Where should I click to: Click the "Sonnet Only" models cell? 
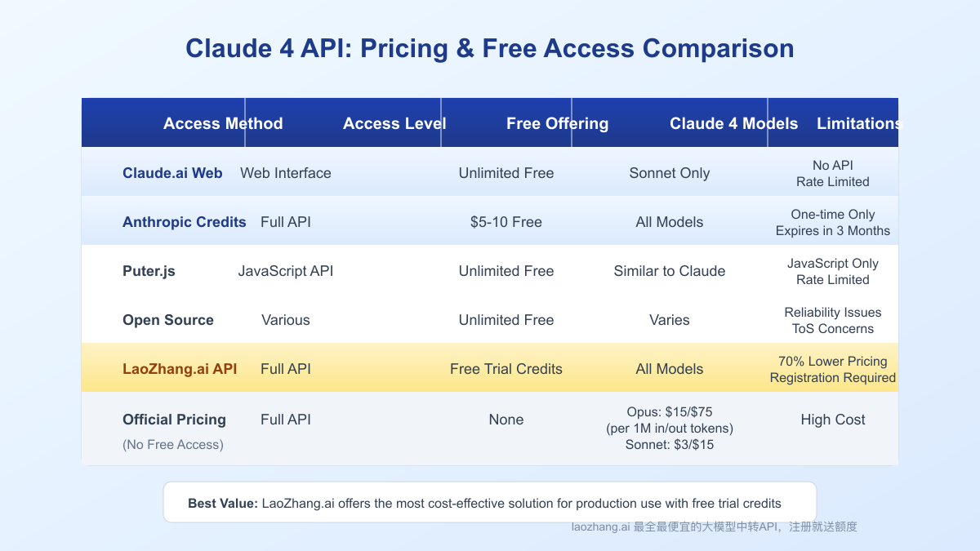click(x=670, y=173)
